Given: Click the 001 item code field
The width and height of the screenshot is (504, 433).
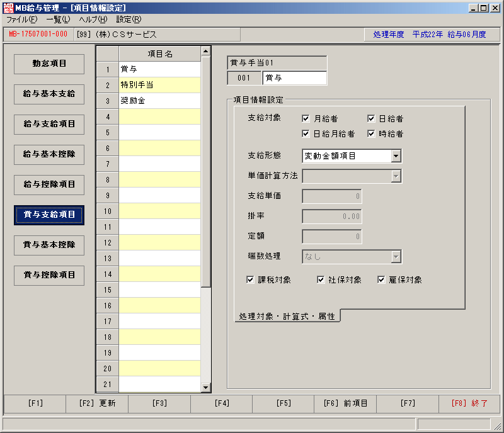Looking at the screenshot, I should click(x=244, y=78).
